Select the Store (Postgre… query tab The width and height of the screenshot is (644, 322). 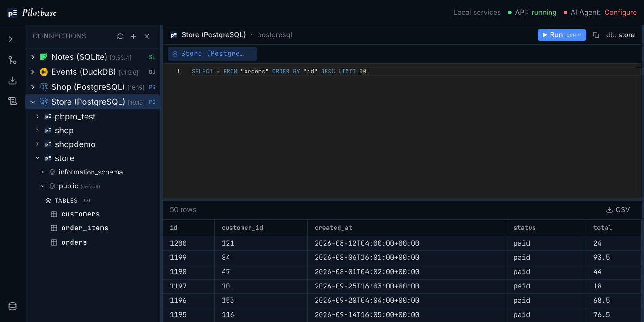[212, 54]
